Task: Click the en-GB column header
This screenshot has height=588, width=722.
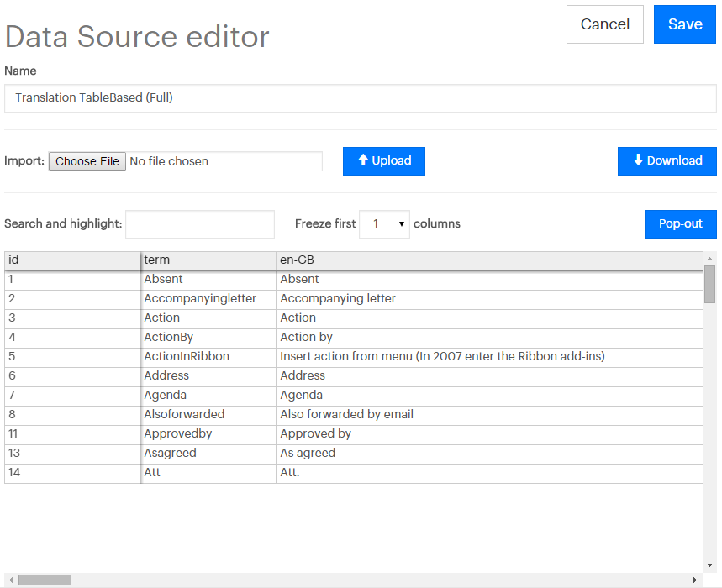Action: coord(489,260)
